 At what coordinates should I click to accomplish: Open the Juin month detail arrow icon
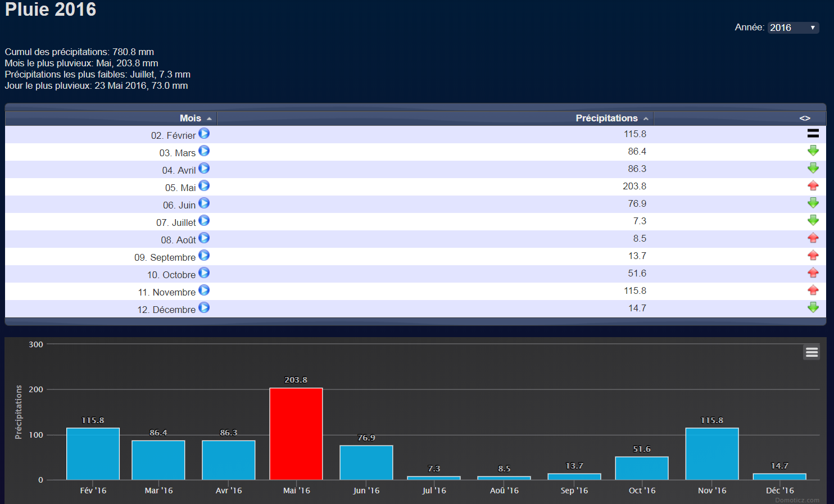coord(204,203)
